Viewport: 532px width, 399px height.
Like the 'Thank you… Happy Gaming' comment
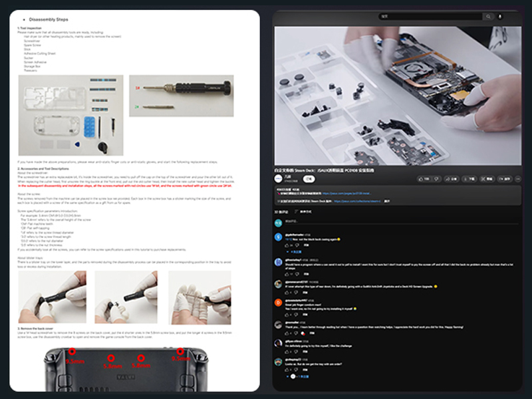[x=287, y=333]
